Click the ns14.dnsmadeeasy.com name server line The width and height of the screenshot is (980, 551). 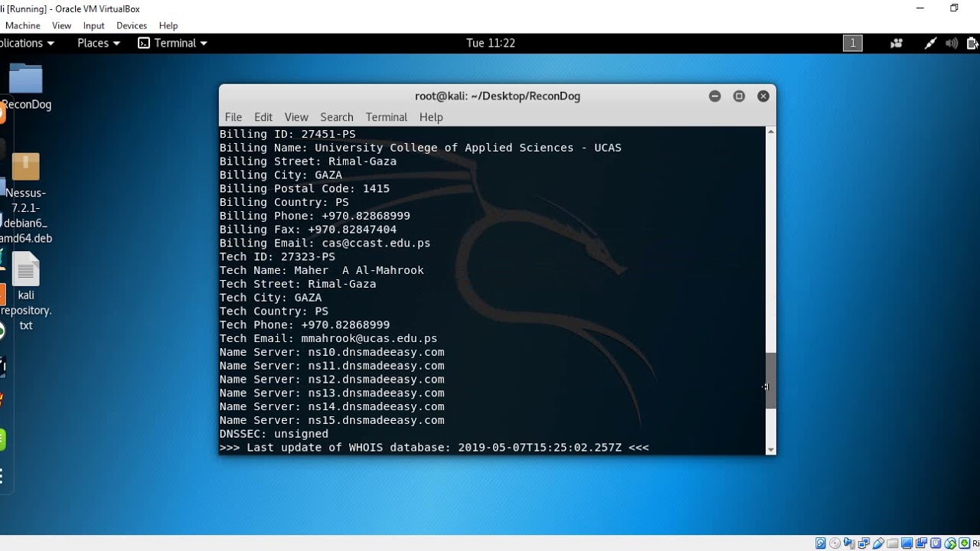tap(332, 406)
